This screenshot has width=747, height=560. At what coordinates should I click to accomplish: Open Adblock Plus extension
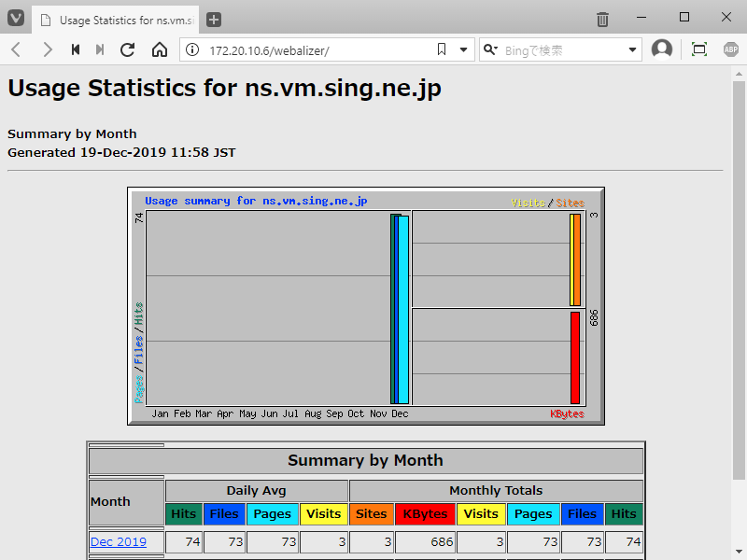click(730, 49)
